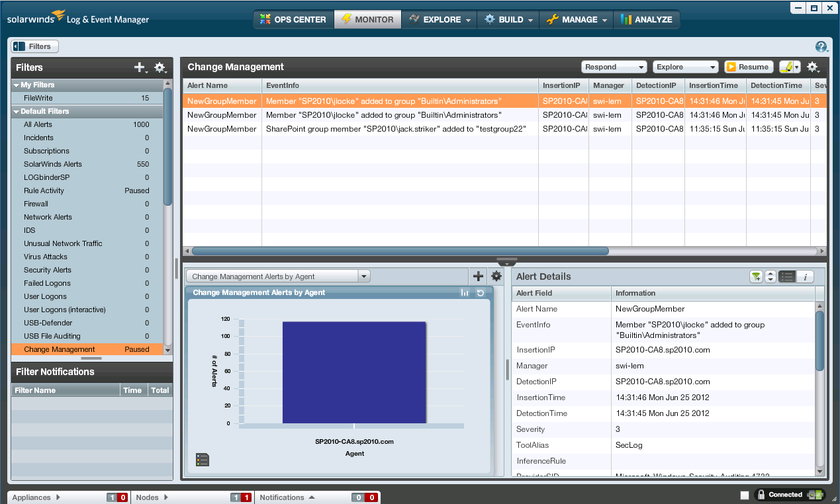This screenshot has height=504, width=840.
Task: Sort by the InsertionTime column header
Action: (x=715, y=85)
